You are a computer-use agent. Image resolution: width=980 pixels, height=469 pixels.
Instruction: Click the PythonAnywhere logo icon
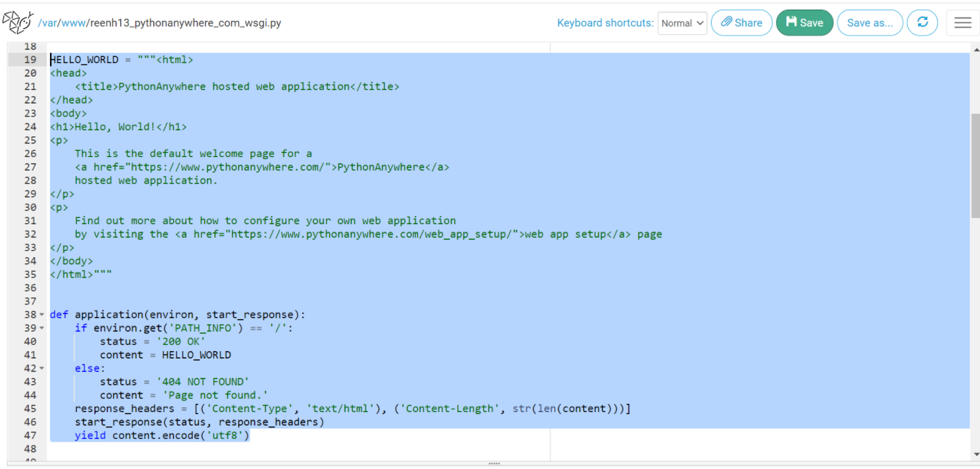click(17, 22)
